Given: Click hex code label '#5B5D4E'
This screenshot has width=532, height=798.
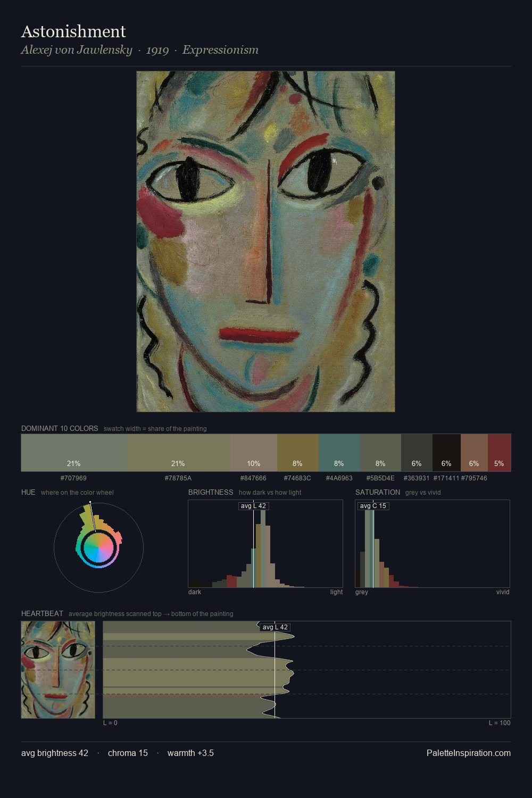Looking at the screenshot, I should (x=380, y=478).
